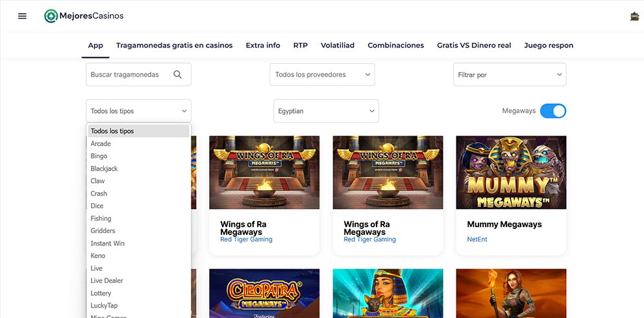Viewport: 644px width, 318px height.
Task: Focus the Buscar tragamonedas search field
Action: (130, 75)
